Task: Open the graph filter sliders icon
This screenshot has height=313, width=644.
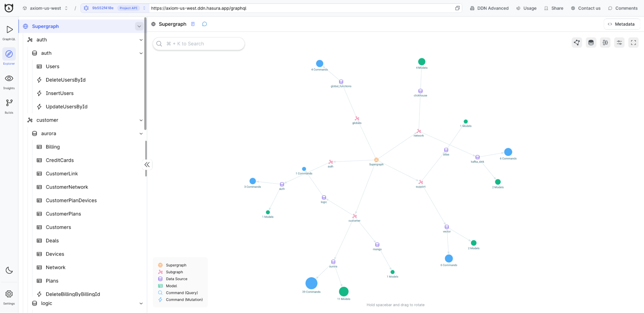Action: click(x=620, y=42)
